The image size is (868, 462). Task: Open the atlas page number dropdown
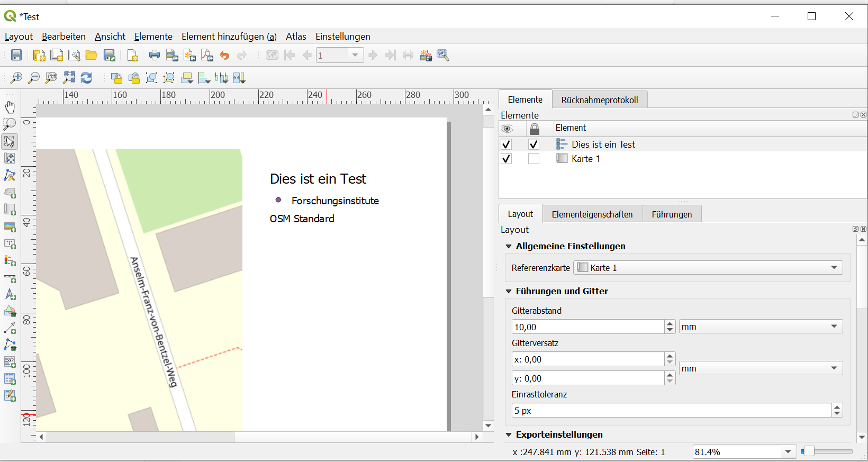(x=355, y=55)
